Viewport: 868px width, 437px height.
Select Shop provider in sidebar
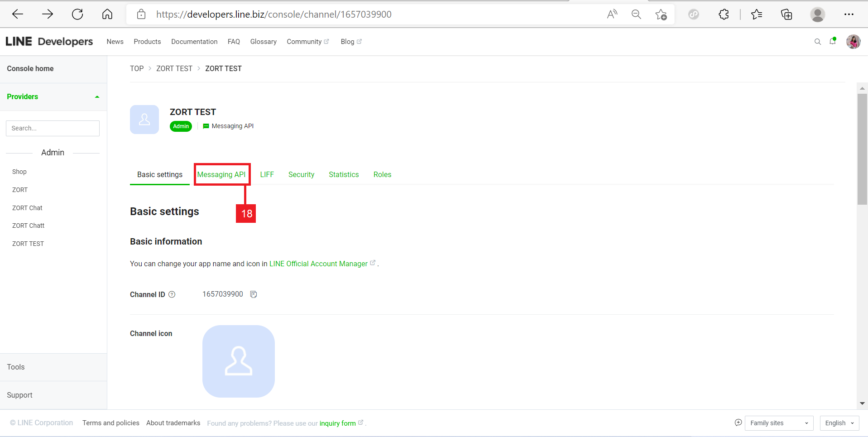(19, 172)
